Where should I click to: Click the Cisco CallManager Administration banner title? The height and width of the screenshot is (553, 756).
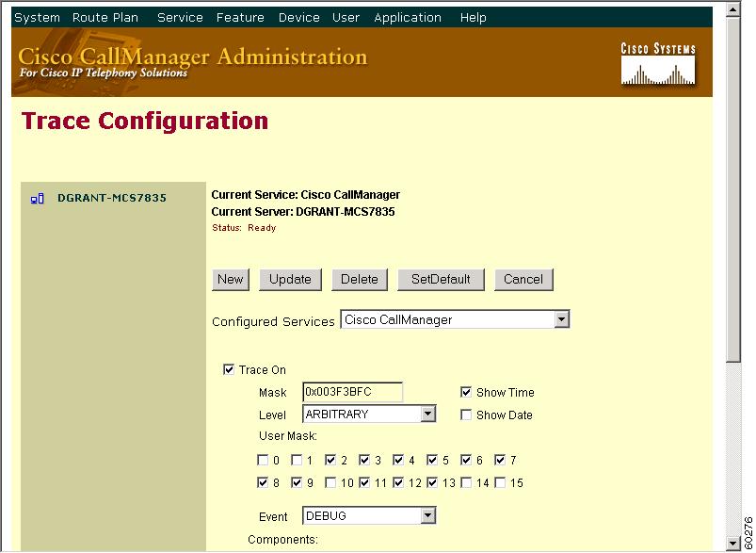tap(193, 57)
